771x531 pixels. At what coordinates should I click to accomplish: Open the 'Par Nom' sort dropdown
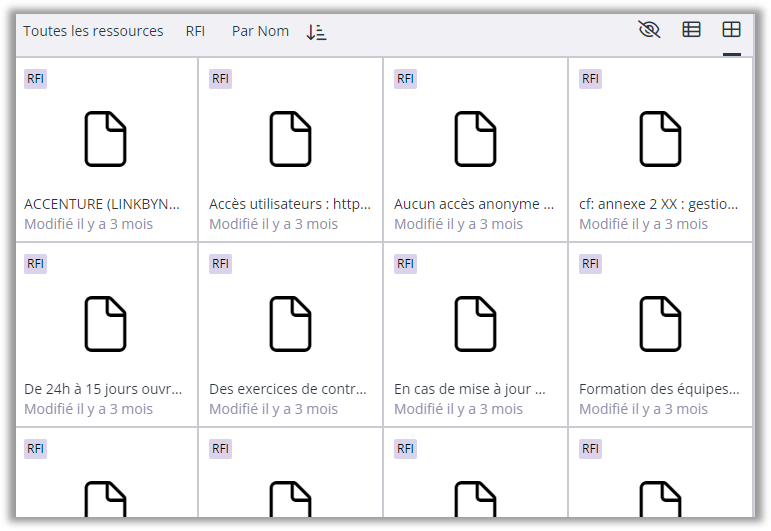pos(260,31)
